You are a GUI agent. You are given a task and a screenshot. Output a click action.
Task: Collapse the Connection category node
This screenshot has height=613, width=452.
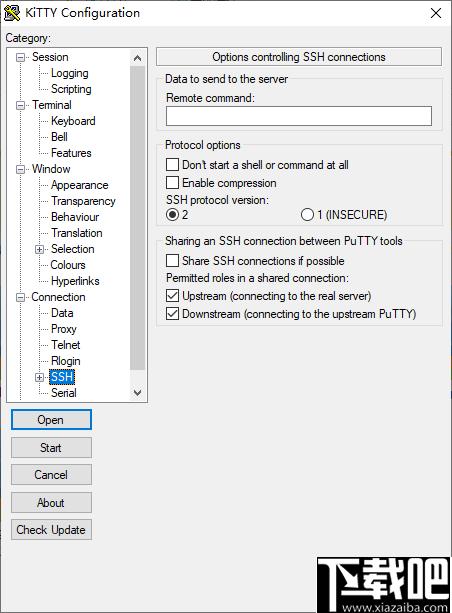(20, 297)
